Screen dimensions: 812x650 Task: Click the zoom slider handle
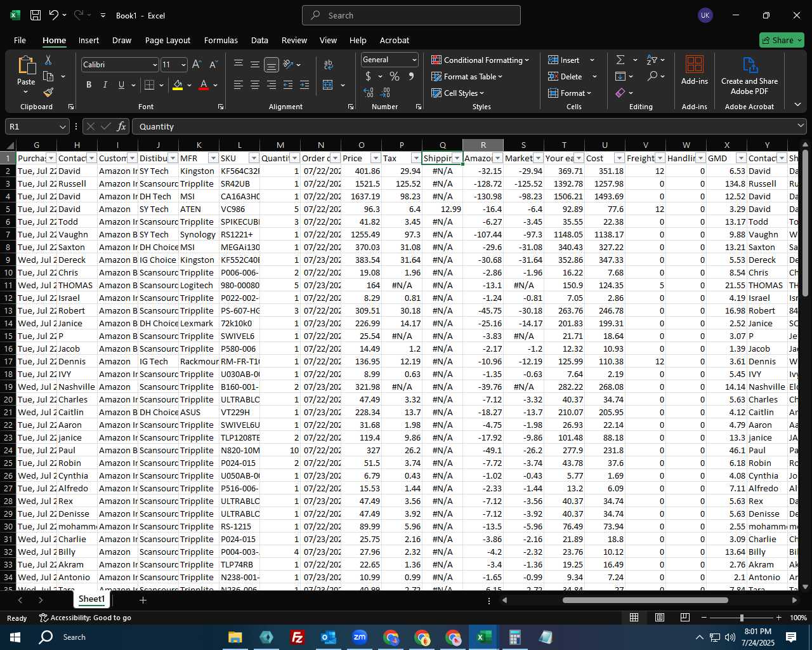(x=741, y=618)
